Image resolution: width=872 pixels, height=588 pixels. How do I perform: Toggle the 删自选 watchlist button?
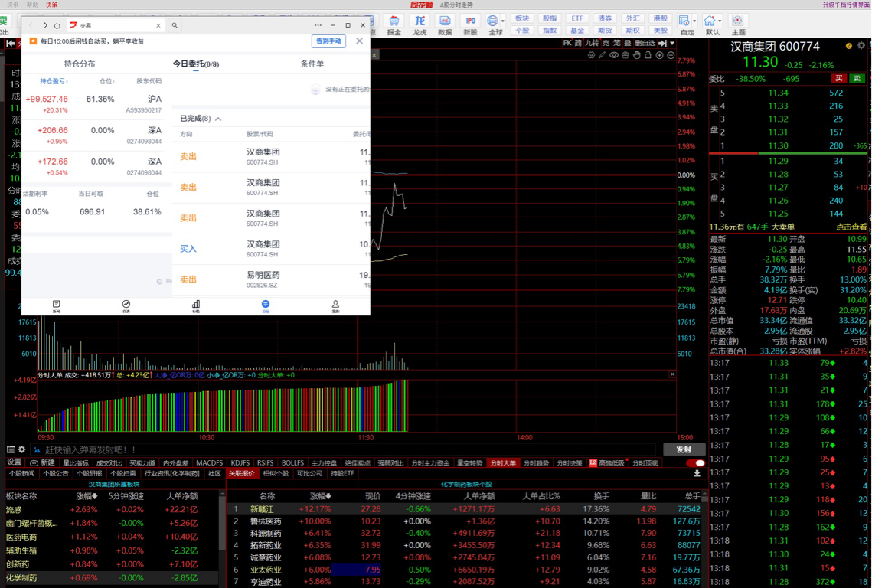pyautogui.click(x=645, y=43)
